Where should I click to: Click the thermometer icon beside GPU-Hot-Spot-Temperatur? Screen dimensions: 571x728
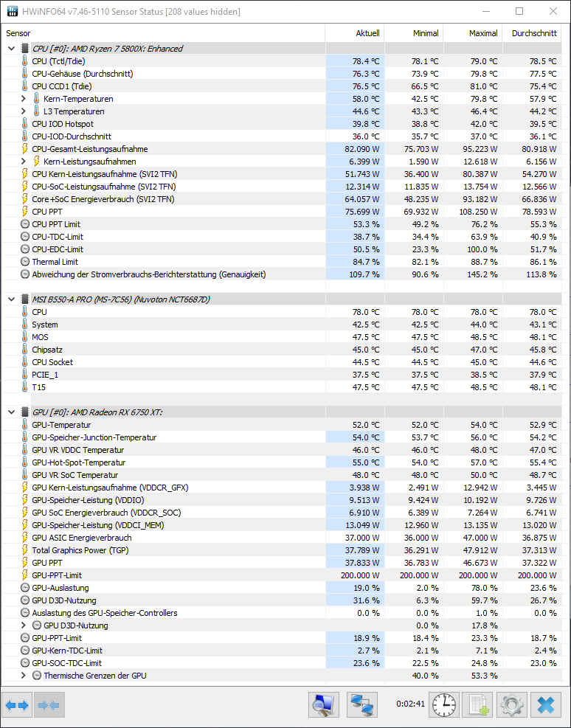point(25,462)
